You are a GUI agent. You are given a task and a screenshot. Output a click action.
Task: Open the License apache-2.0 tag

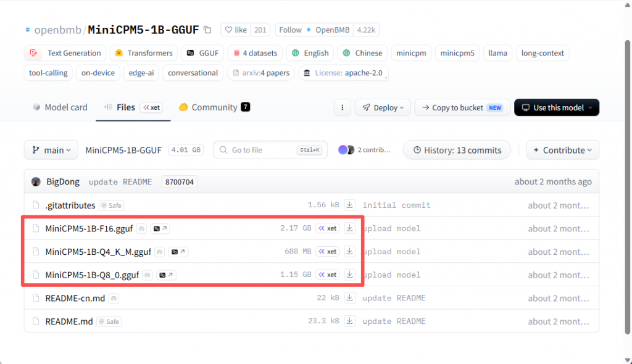343,73
